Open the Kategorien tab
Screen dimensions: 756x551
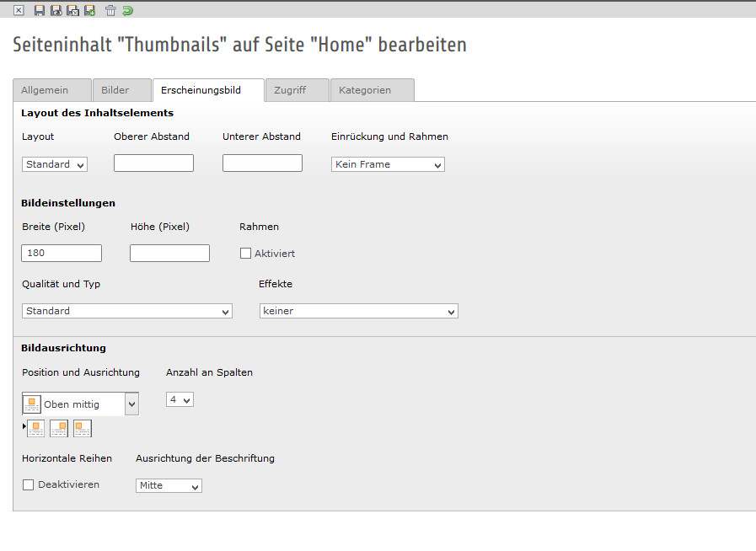tap(373, 90)
